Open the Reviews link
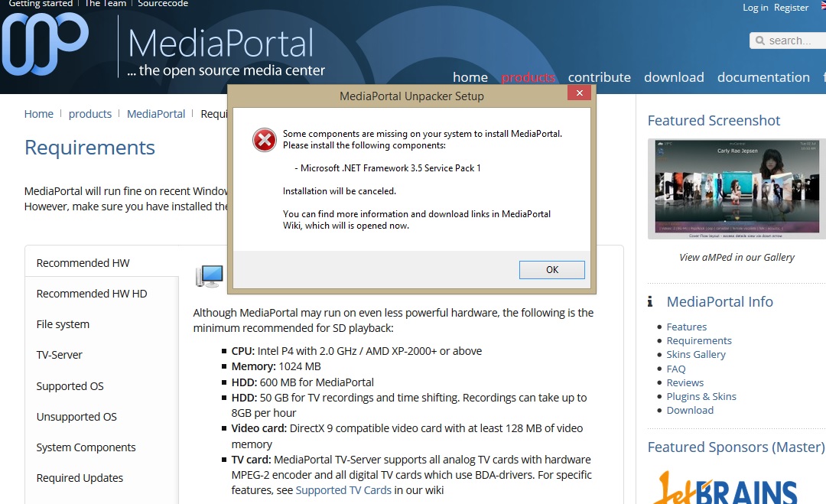The height and width of the screenshot is (504, 826). coord(685,382)
